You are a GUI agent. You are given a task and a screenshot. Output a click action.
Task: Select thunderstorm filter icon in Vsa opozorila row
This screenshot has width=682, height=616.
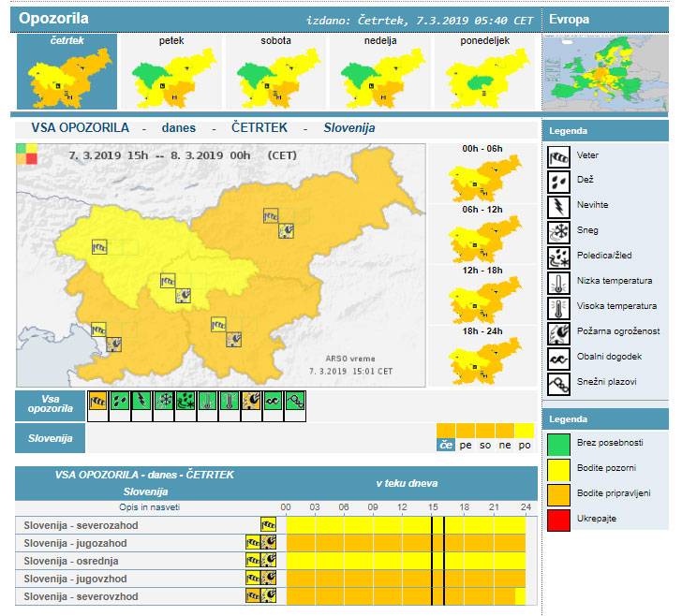tap(141, 402)
